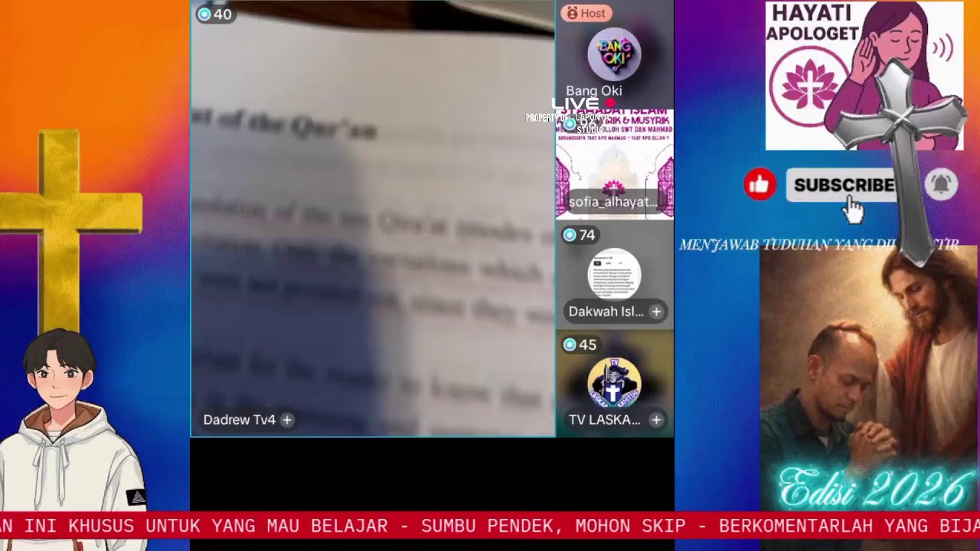Click the notification bell icon
This screenshot has width=980, height=551.
click(941, 184)
